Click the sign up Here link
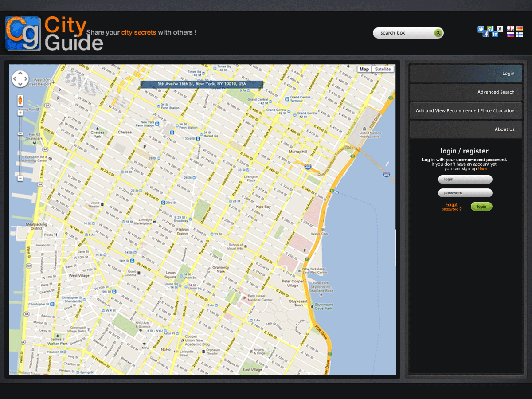The height and width of the screenshot is (399, 532). tap(482, 168)
